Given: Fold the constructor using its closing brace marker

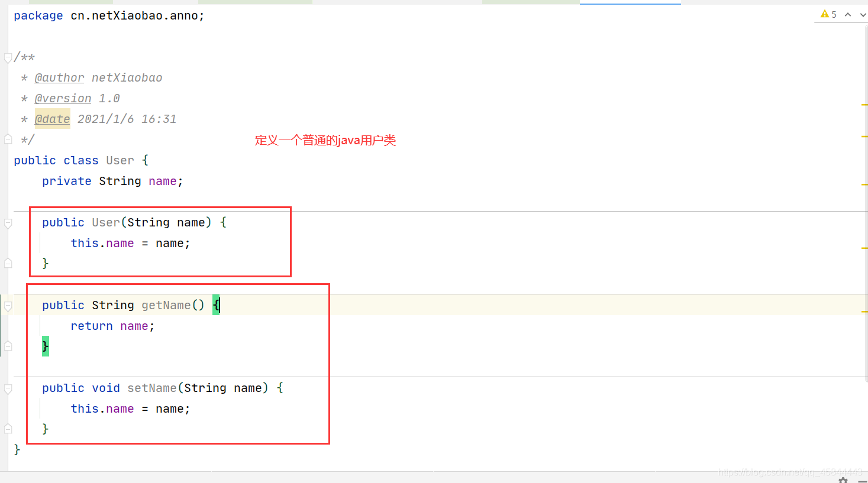Looking at the screenshot, I should 8,264.
